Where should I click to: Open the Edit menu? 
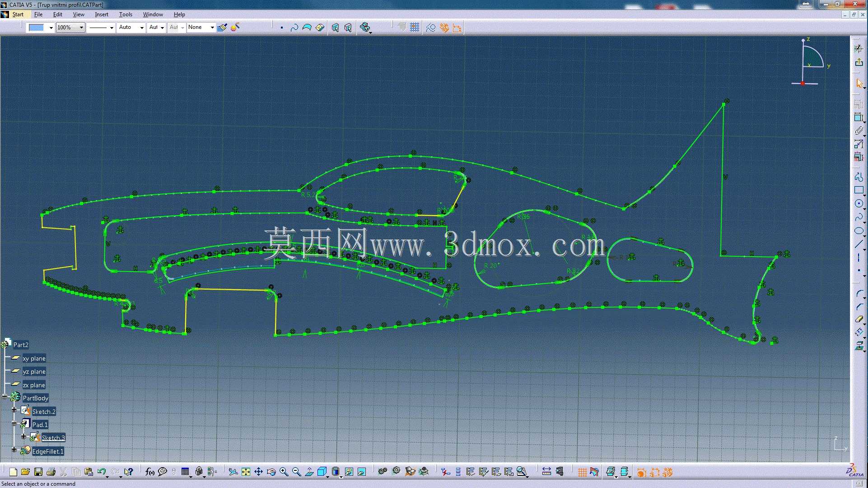[58, 14]
